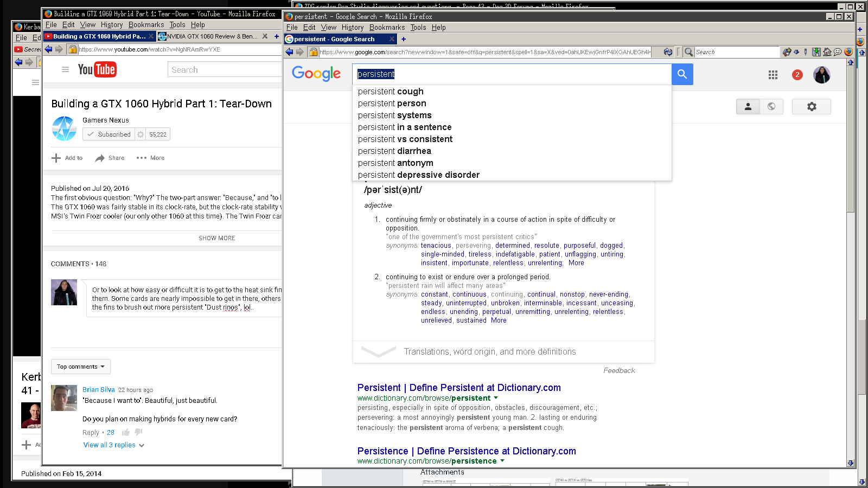
Task: Open the File menu in the Google window
Action: 292,27
